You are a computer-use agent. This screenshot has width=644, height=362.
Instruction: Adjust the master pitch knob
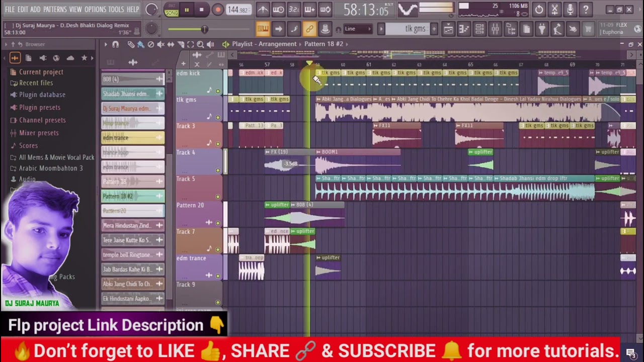coord(151,29)
